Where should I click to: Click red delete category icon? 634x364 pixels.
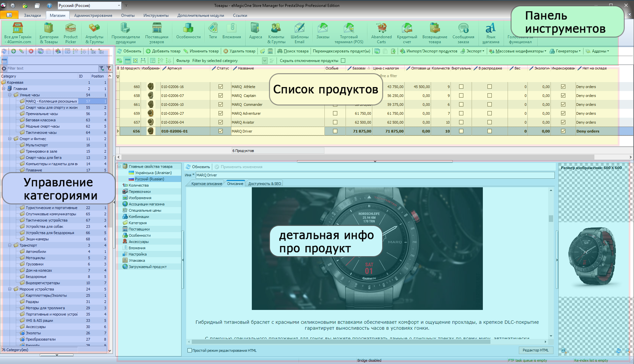pyautogui.click(x=31, y=51)
